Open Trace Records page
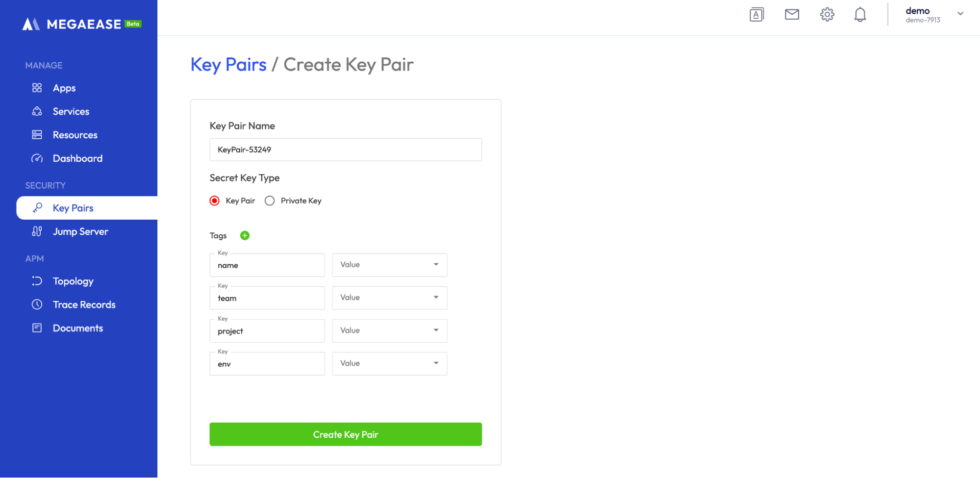The height and width of the screenshot is (478, 980). tap(84, 305)
